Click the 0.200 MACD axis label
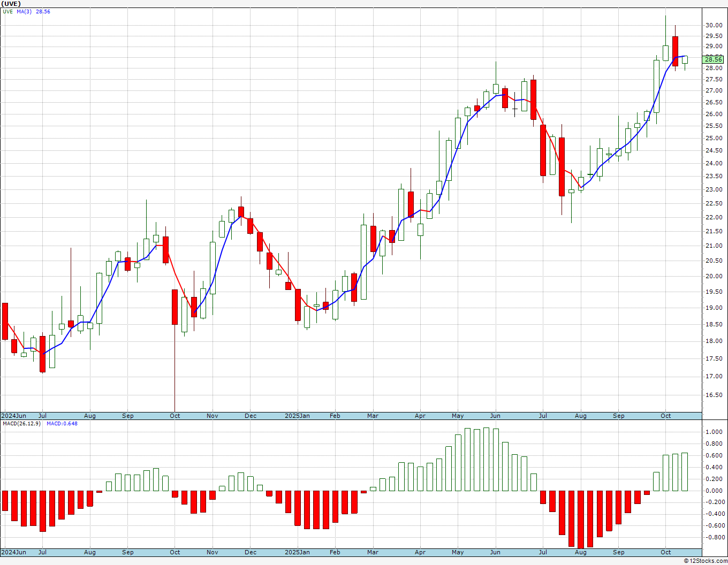 click(714, 479)
